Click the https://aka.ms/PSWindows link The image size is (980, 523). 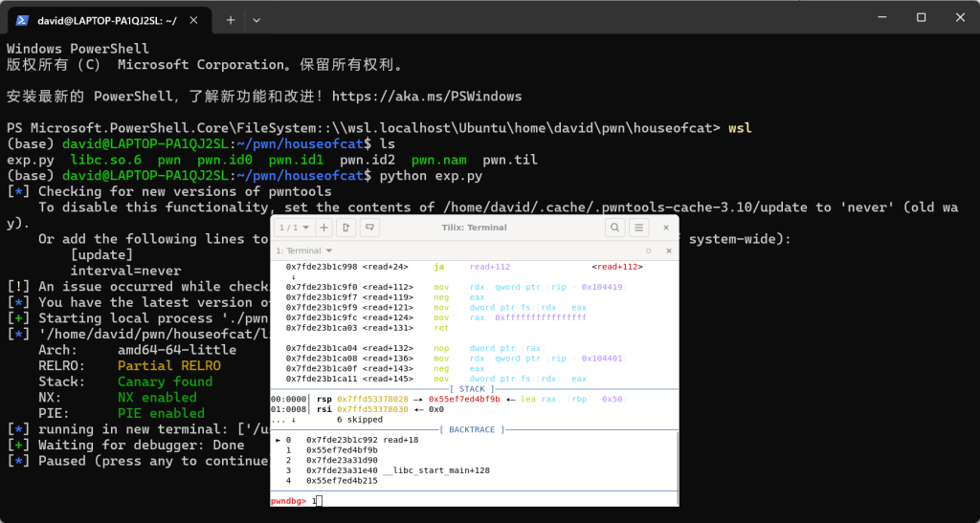point(427,97)
